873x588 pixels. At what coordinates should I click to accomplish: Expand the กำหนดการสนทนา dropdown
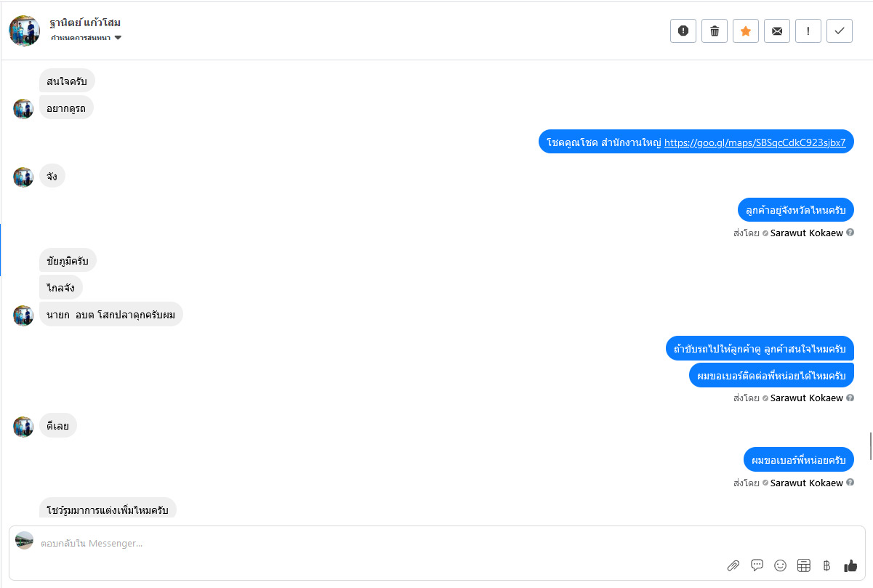[x=81, y=38]
